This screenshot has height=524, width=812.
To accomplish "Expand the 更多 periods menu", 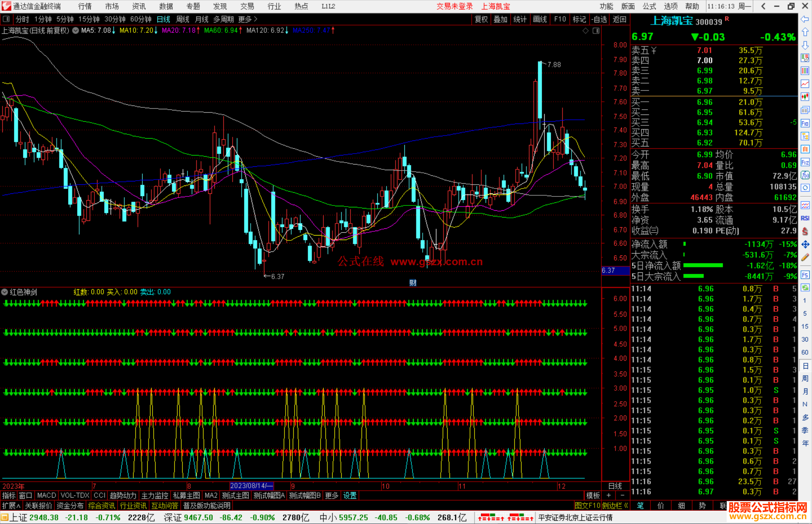I will pyautogui.click(x=248, y=19).
